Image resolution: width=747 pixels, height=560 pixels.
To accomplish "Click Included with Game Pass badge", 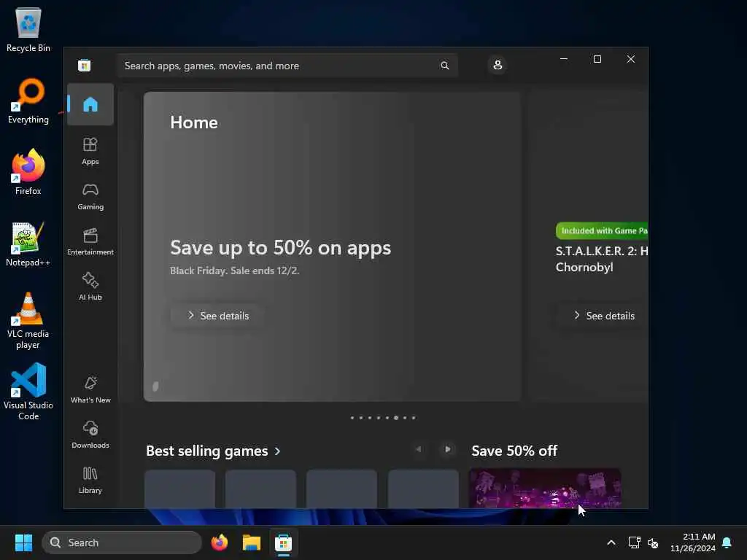I will (602, 231).
